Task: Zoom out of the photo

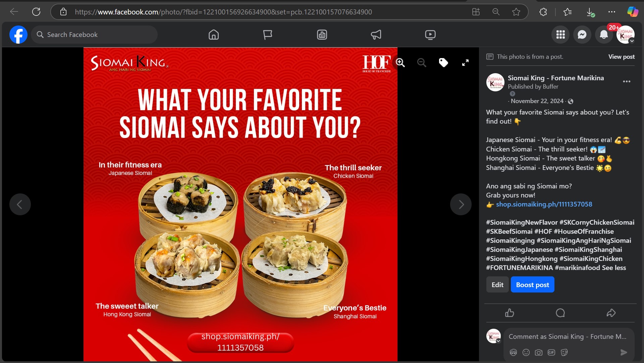Action: point(422,62)
